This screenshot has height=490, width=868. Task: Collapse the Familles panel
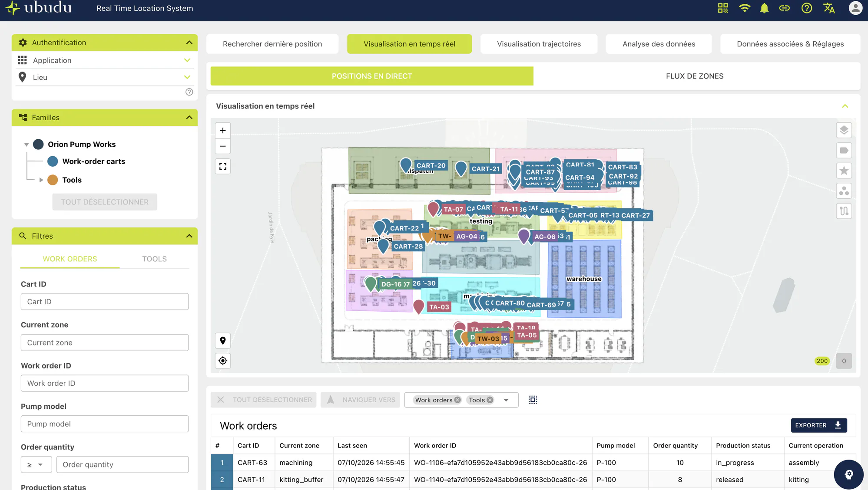pyautogui.click(x=189, y=118)
